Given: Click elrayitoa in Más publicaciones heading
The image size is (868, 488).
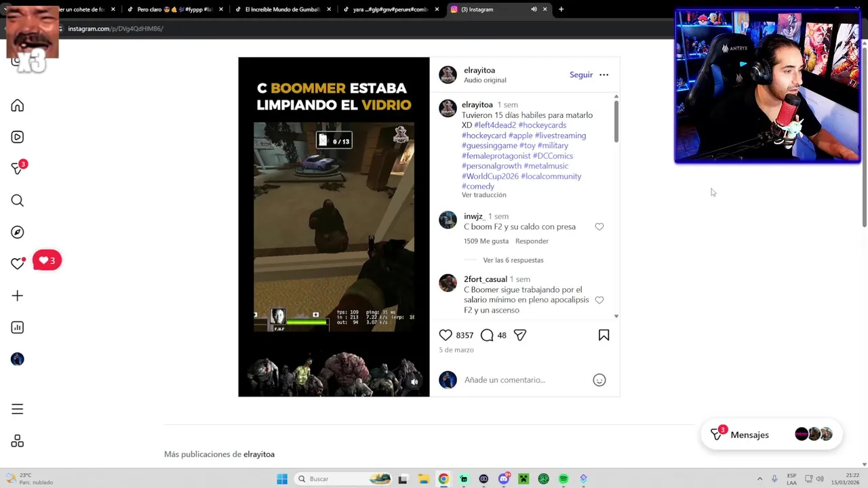Looking at the screenshot, I should pyautogui.click(x=259, y=454).
